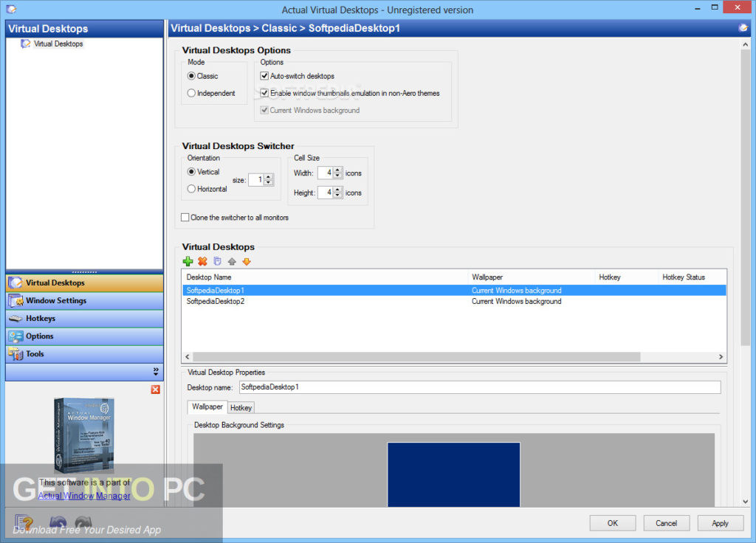
Task: Click the OK button
Action: [x=612, y=523]
